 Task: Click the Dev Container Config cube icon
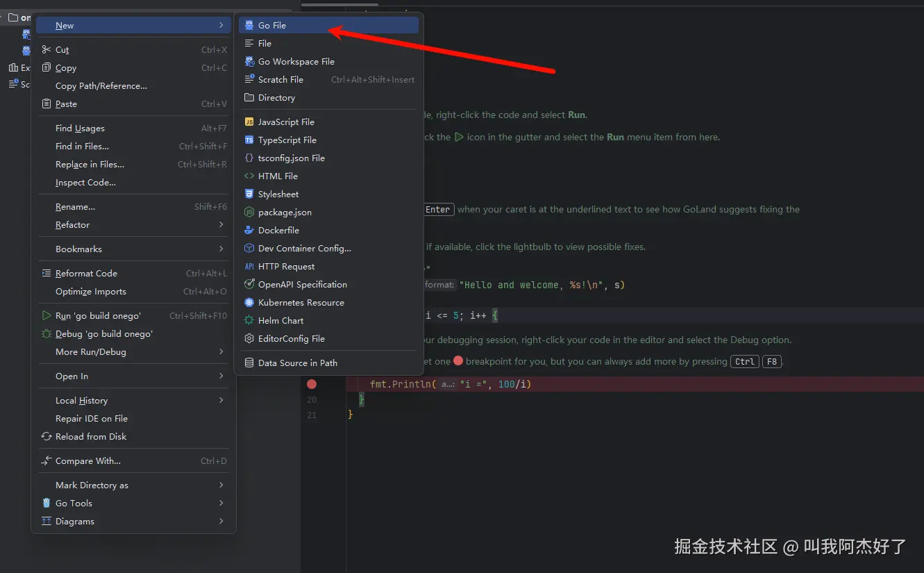pyautogui.click(x=249, y=248)
